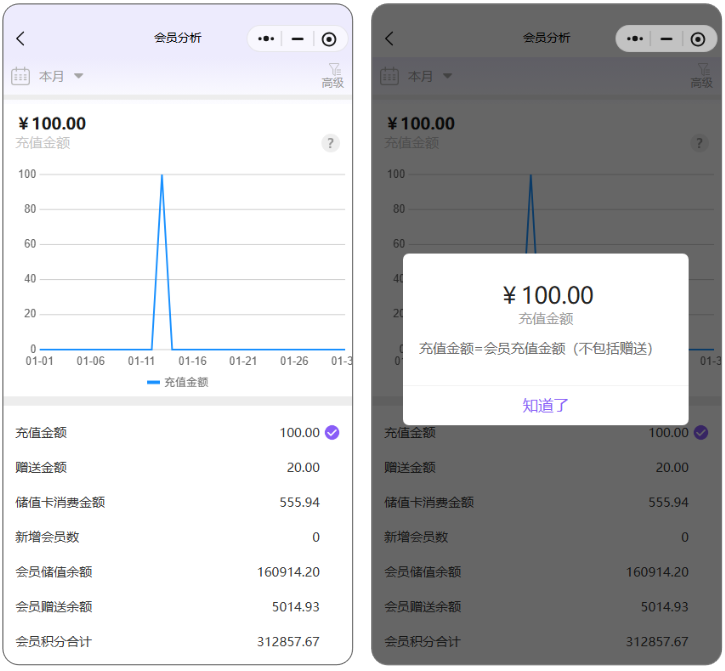Click the calendar icon on the undimmed screen
The width and height of the screenshot is (725, 671).
pos(21,76)
